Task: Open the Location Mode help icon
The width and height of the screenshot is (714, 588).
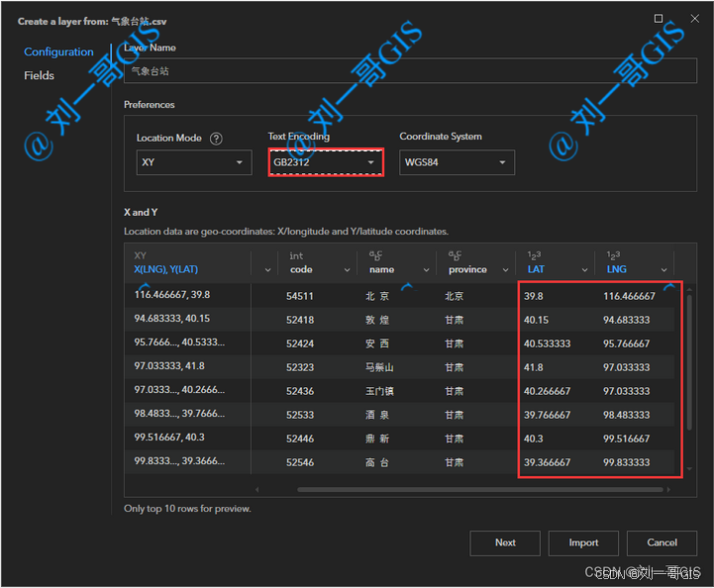Action: 216,139
